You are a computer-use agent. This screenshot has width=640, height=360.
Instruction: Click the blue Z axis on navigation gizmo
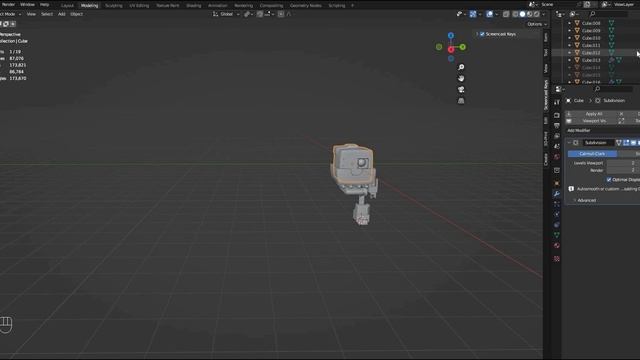coord(451,36)
